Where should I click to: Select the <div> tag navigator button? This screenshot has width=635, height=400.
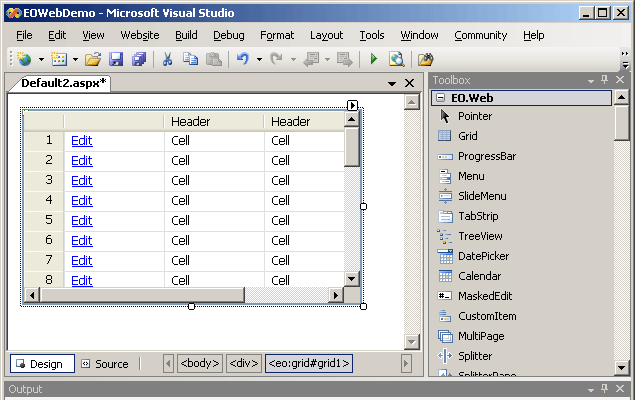pos(244,363)
